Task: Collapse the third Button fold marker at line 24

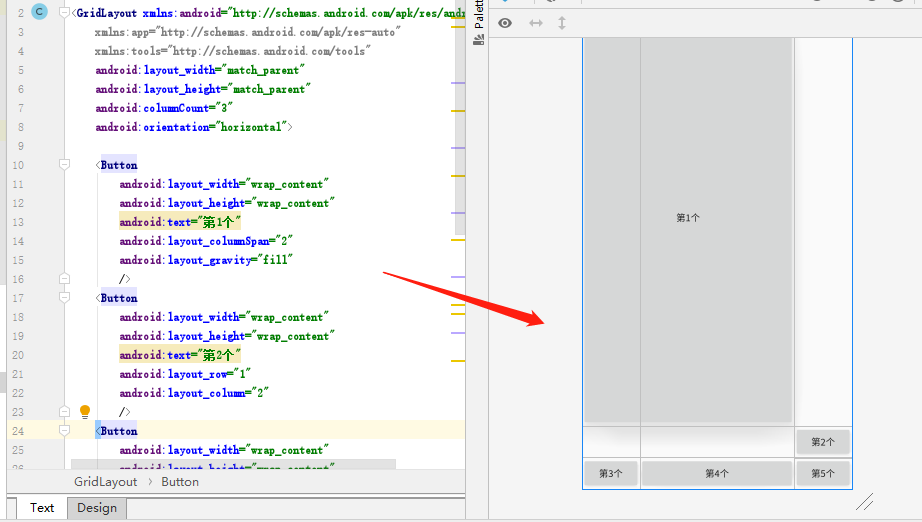Action: click(65, 430)
